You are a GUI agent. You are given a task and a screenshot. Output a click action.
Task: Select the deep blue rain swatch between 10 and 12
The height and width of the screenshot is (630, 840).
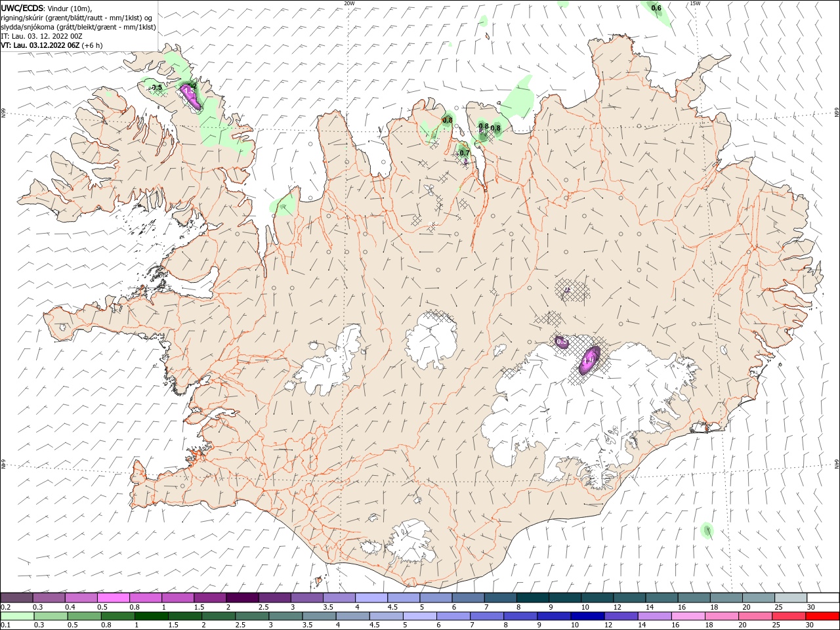586,616
